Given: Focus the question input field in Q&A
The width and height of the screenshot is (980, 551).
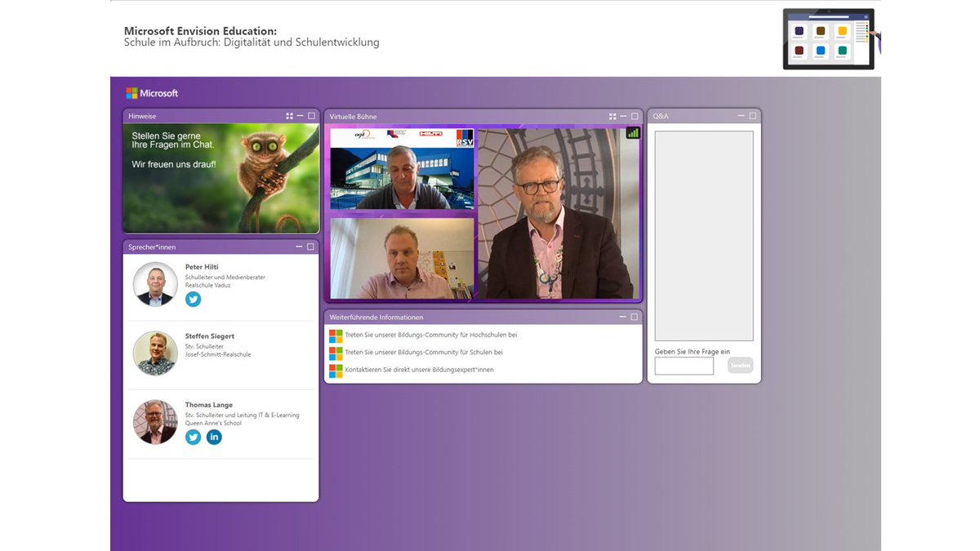Looking at the screenshot, I should (x=684, y=366).
